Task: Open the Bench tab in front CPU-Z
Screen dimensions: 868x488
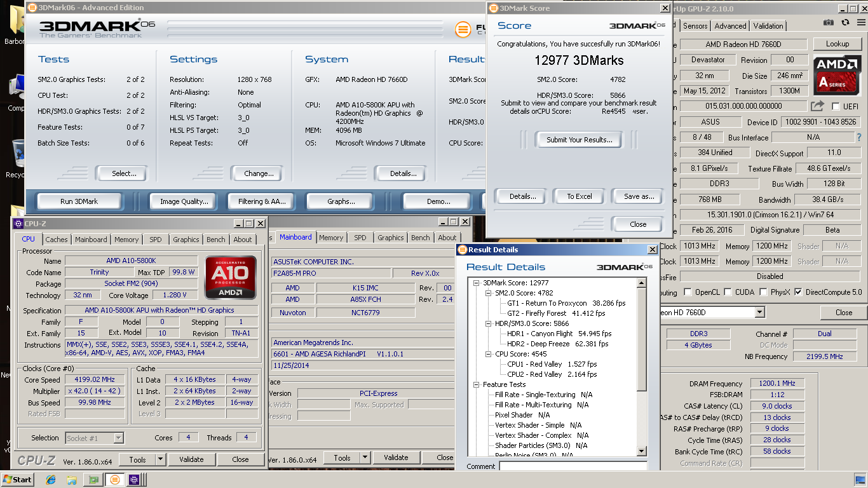Action: coord(215,240)
